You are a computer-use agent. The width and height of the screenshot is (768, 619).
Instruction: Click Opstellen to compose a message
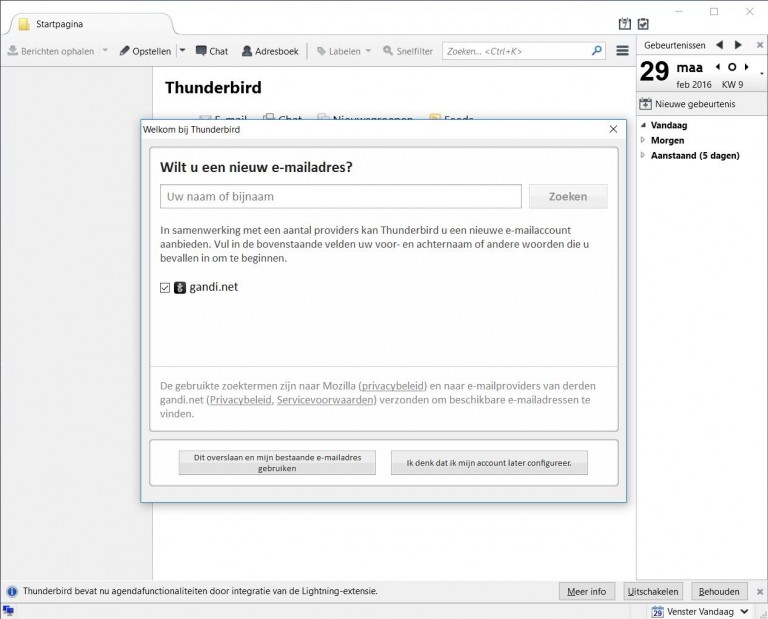pos(145,51)
